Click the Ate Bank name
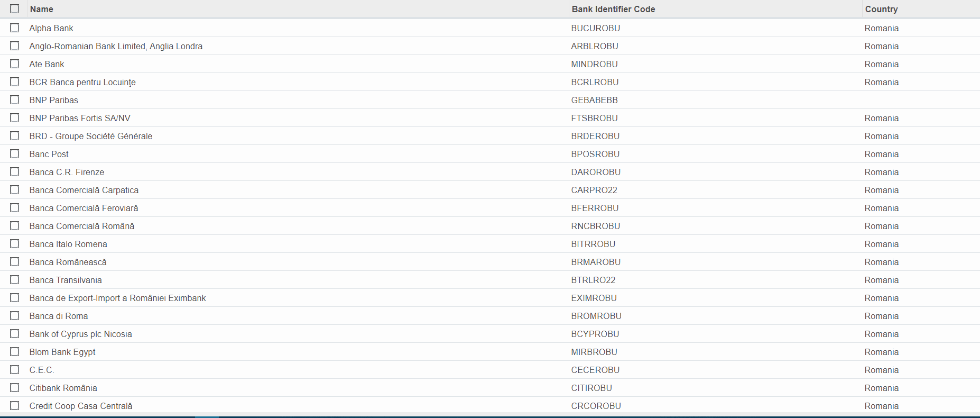Image resolution: width=980 pixels, height=418 pixels. point(47,64)
